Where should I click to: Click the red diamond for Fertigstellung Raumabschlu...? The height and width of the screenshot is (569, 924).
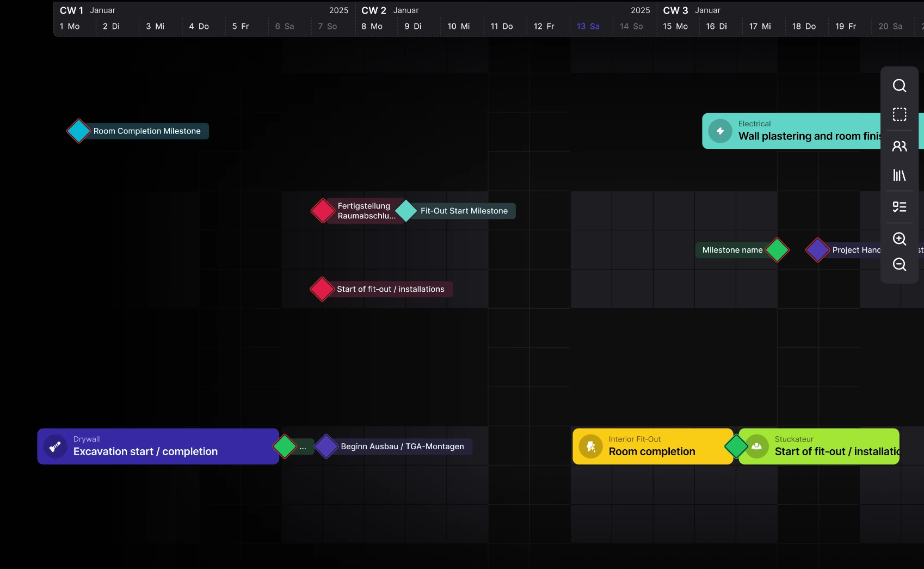coord(323,211)
